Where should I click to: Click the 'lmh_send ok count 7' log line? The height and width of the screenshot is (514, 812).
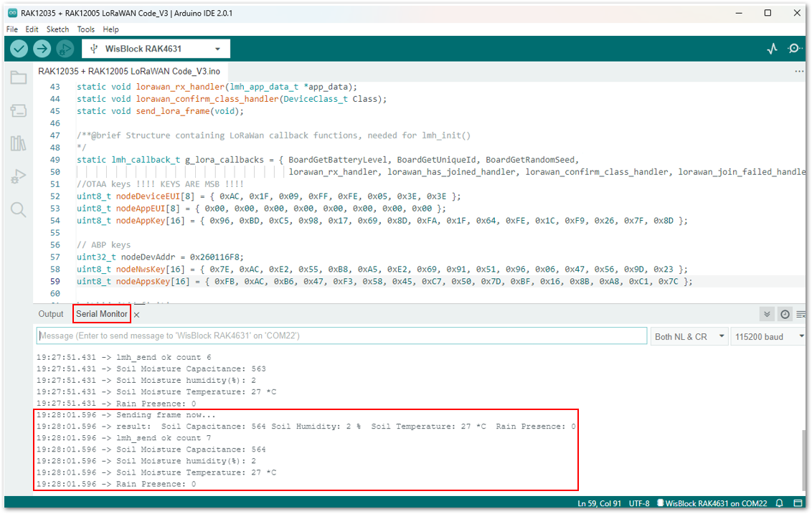(x=124, y=438)
